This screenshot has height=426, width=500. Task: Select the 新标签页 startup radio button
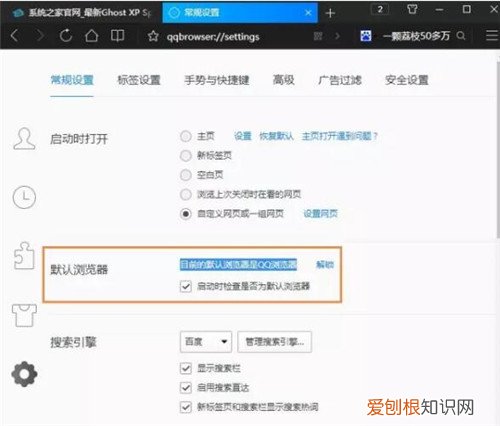click(x=186, y=155)
